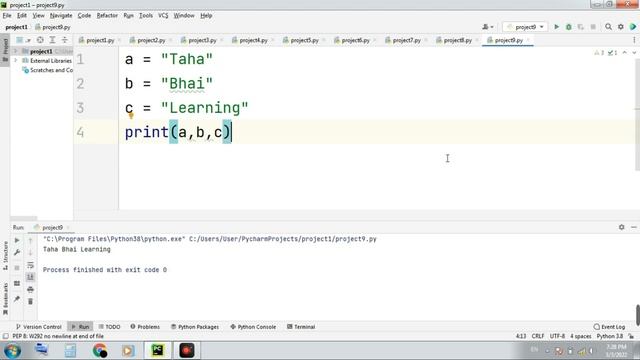
Task: Hide the Run tool window
Action: point(633,227)
